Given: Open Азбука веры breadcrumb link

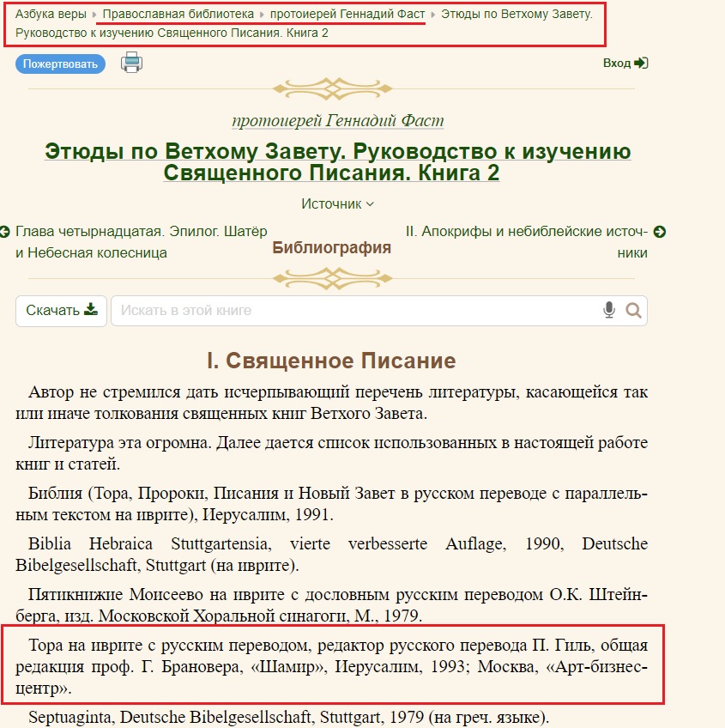Looking at the screenshot, I should pos(51,14).
